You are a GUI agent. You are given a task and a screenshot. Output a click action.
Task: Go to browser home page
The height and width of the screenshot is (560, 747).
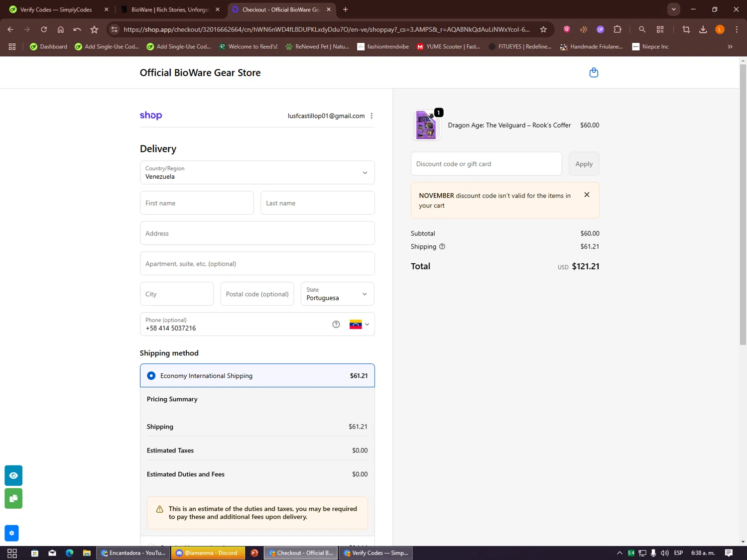(x=61, y=29)
